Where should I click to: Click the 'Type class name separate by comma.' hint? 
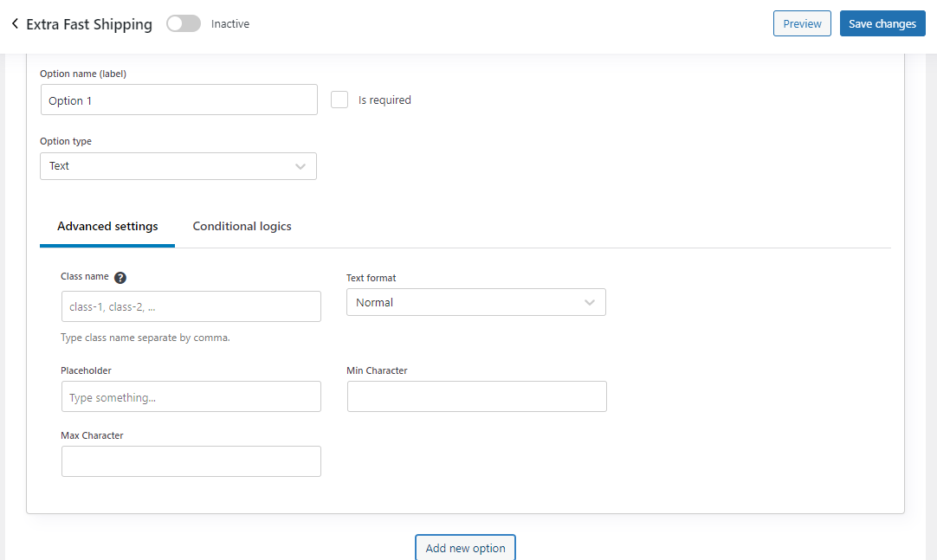point(145,338)
